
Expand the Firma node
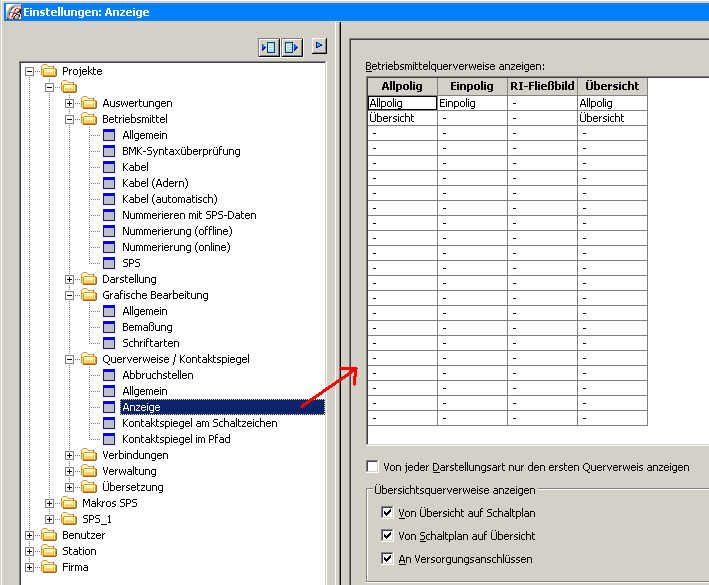coord(29,567)
